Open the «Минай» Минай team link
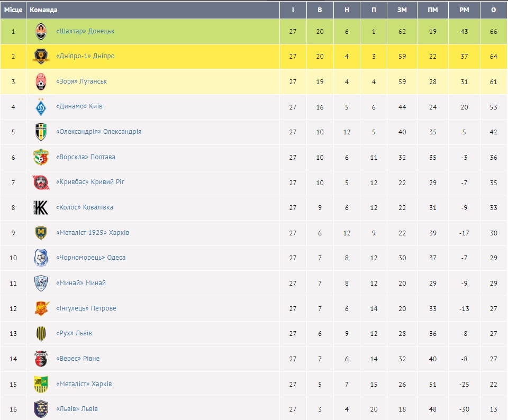Screen dimensions: 508x420 click(x=81, y=283)
